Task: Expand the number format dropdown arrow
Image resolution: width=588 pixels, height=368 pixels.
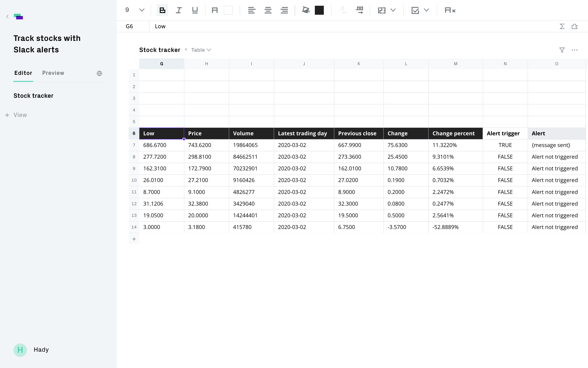Action: [x=393, y=10]
